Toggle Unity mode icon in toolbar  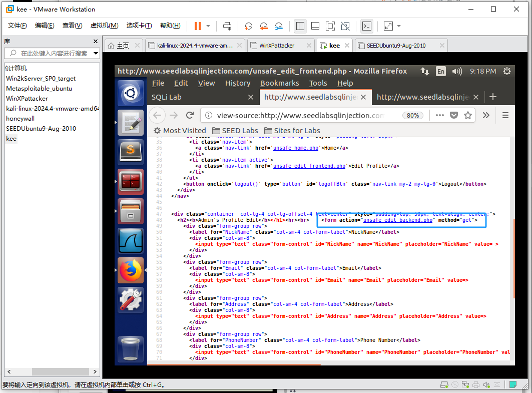(x=345, y=26)
